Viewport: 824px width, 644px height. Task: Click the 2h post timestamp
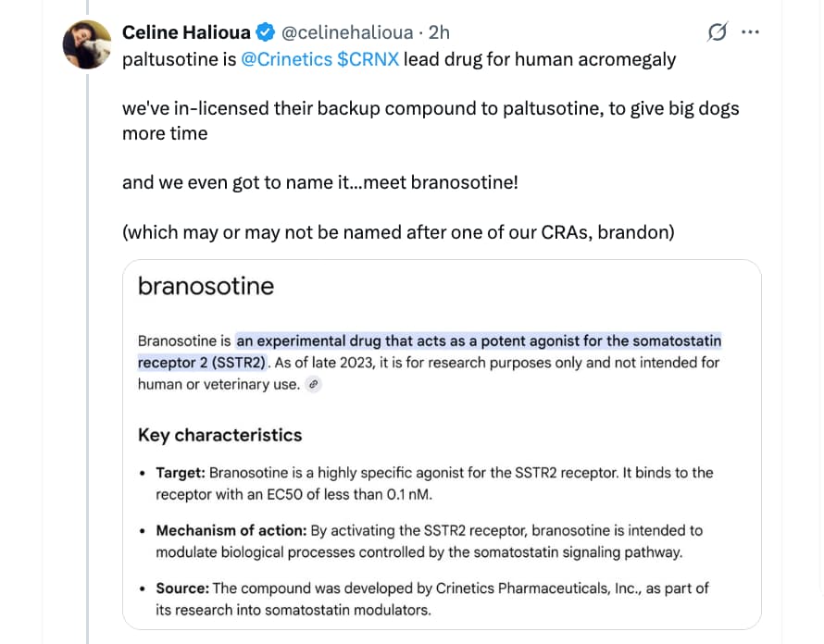(x=439, y=32)
